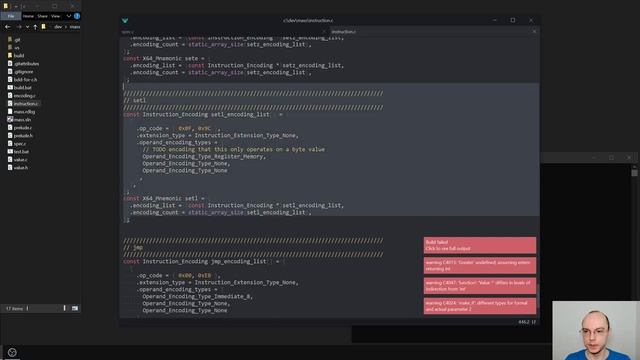Open the Home tab in Explorer ribbon
This screenshot has width=640, height=360.
coord(28,16)
